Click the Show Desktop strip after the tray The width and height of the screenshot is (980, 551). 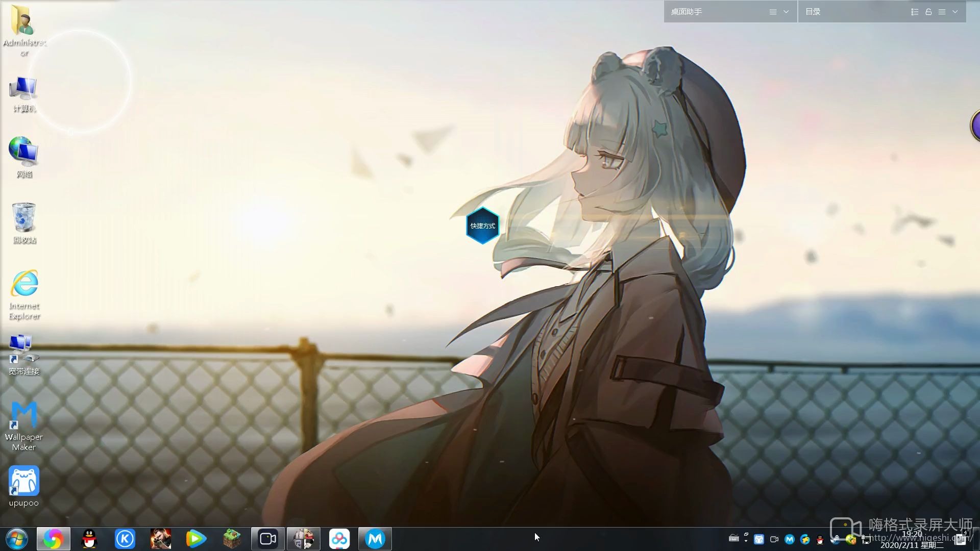(x=976, y=539)
